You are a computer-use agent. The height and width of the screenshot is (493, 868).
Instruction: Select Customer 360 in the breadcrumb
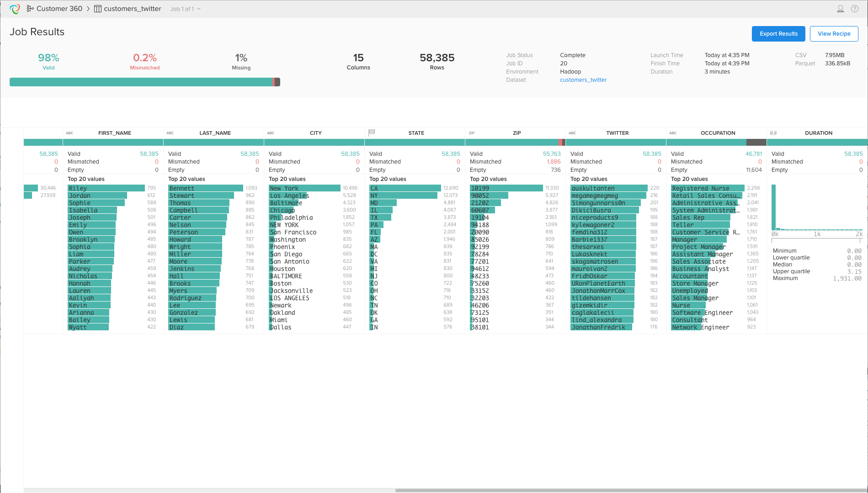tap(59, 8)
